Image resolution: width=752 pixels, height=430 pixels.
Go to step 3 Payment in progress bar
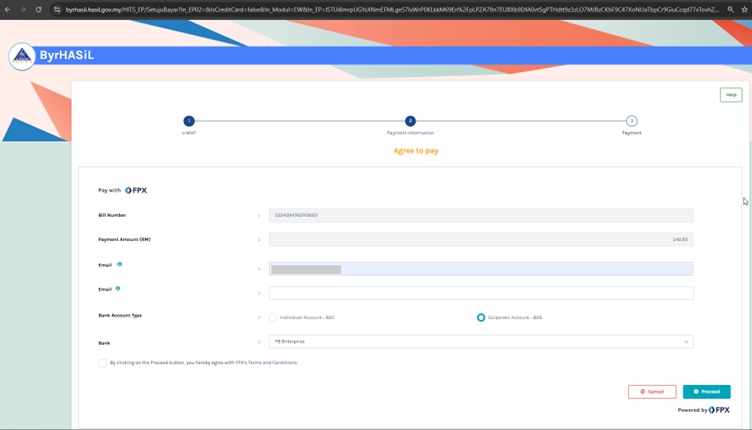(x=632, y=121)
